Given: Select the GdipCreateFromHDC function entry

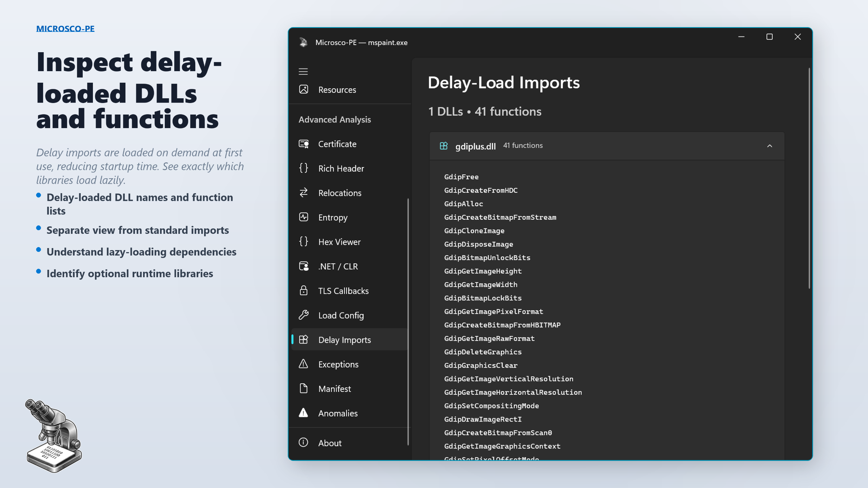Looking at the screenshot, I should pyautogui.click(x=481, y=190).
